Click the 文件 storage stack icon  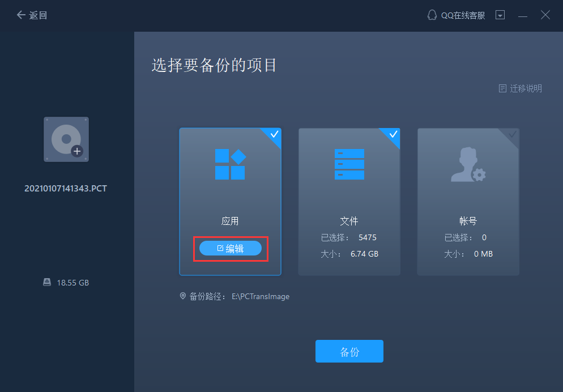point(349,164)
